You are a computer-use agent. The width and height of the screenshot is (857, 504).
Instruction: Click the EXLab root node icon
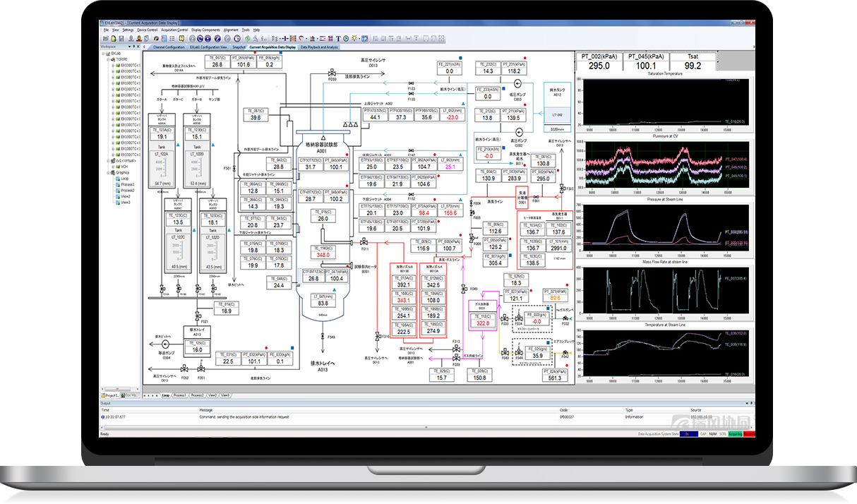click(x=107, y=53)
